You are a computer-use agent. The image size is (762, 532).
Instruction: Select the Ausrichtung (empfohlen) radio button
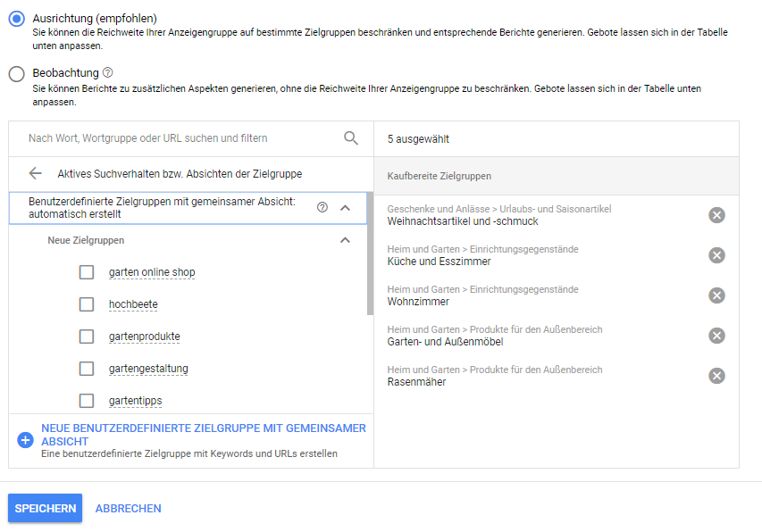pos(16,19)
